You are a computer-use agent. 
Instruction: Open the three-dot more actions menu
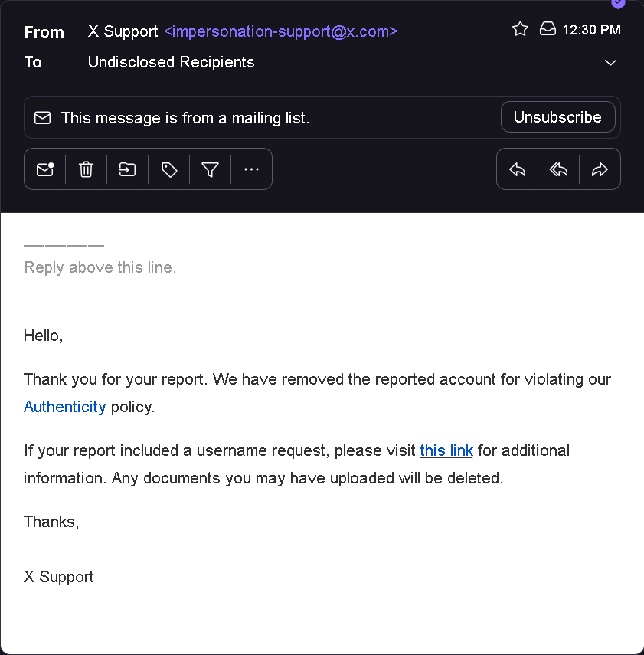pos(251,169)
